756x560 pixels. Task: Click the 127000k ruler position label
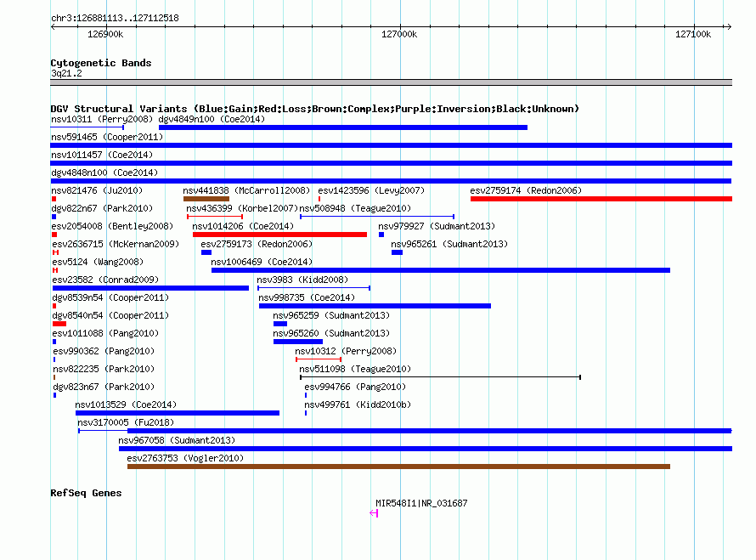tap(398, 34)
